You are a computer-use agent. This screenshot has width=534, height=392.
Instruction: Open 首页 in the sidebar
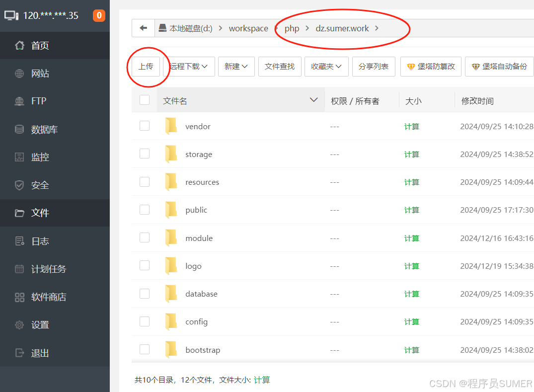click(55, 45)
